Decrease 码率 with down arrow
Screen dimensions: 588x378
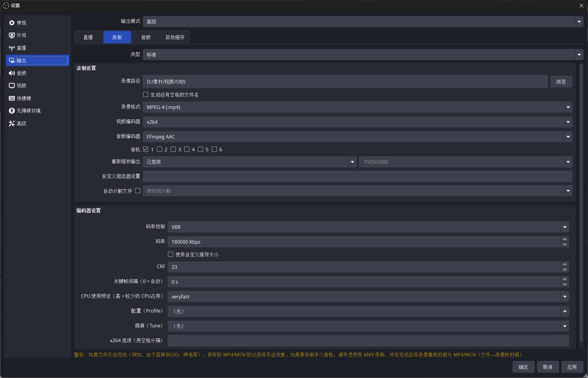pos(565,245)
